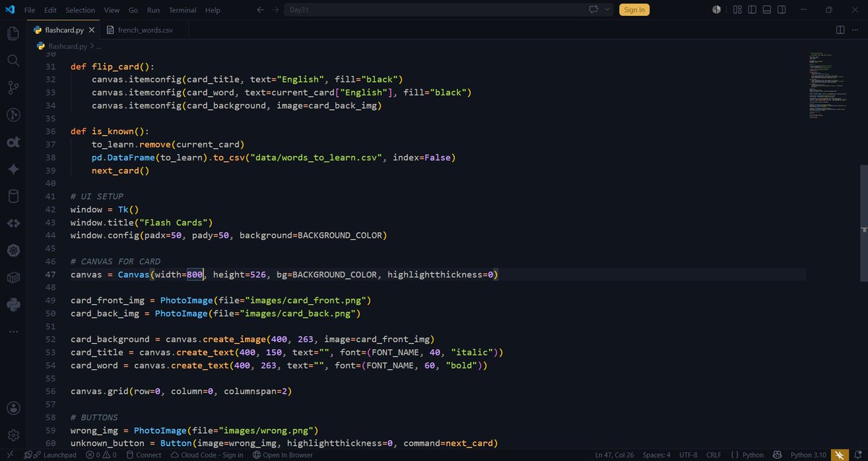The image size is (868, 461).
Task: Open the Gemini sparkle icon in activity bar
Action: [x=13, y=169]
